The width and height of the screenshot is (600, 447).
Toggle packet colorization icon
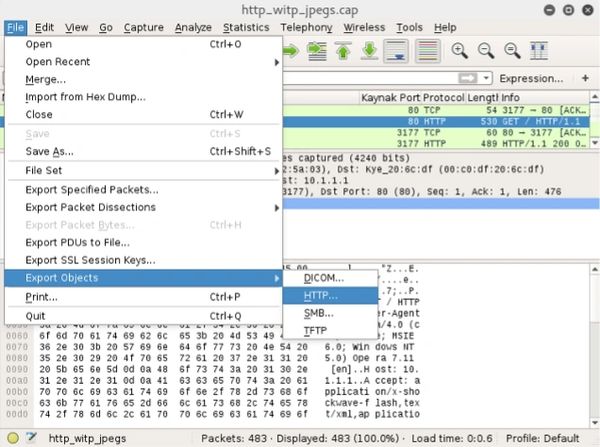(x=427, y=51)
